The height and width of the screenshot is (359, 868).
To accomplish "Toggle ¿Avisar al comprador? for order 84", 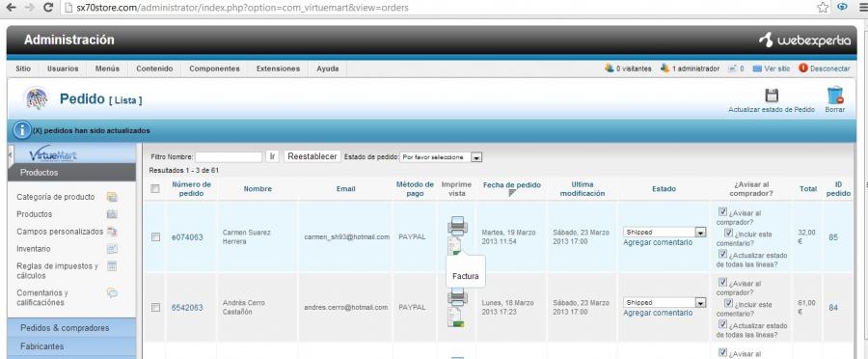I will pos(722,282).
